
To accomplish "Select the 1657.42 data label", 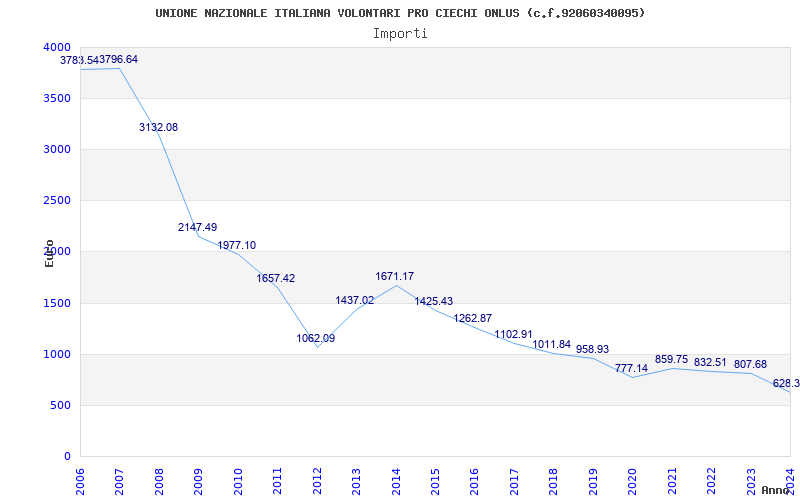I will tap(276, 279).
